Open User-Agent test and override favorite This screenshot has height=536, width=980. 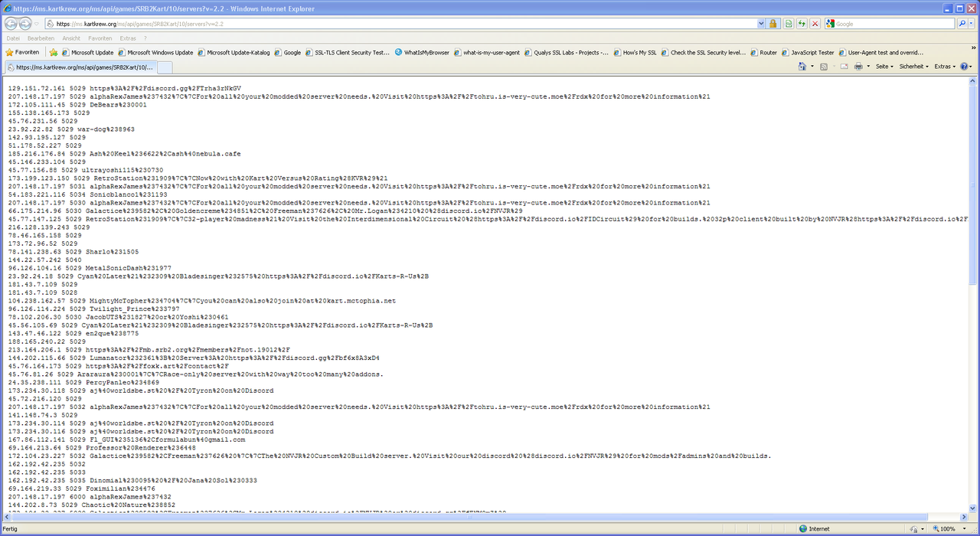tap(880, 53)
